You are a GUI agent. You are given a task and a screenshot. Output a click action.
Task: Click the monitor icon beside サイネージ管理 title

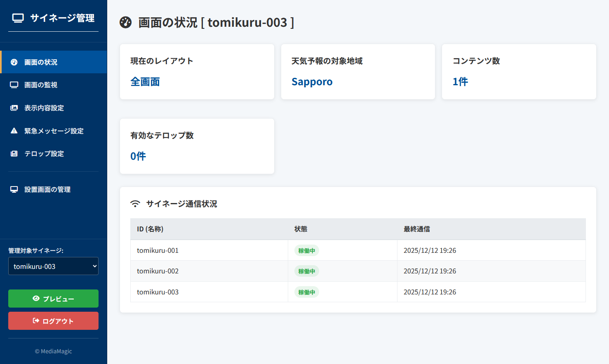[17, 18]
